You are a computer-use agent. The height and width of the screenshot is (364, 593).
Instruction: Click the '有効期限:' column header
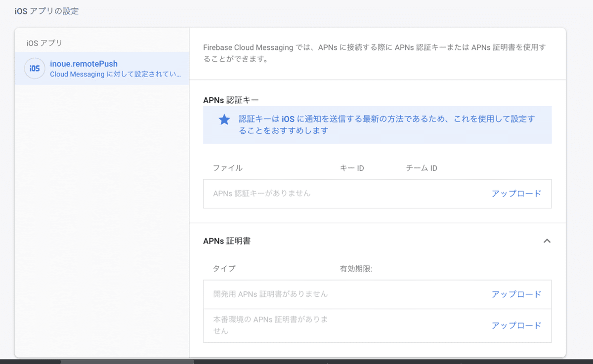pyautogui.click(x=356, y=269)
